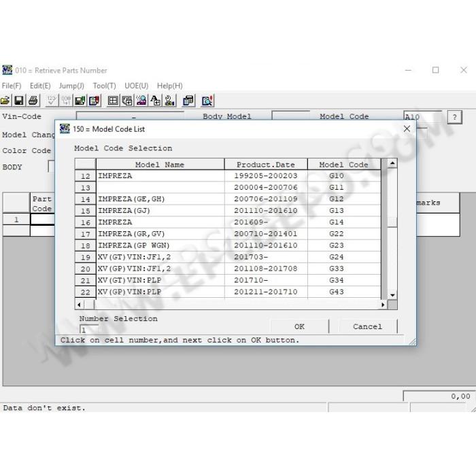Screen dimensions: 476x476
Task: Open the Tool(T) menu
Action: tap(105, 86)
